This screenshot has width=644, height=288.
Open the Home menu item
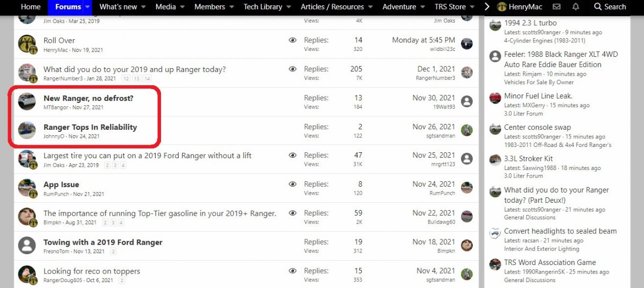[31, 7]
